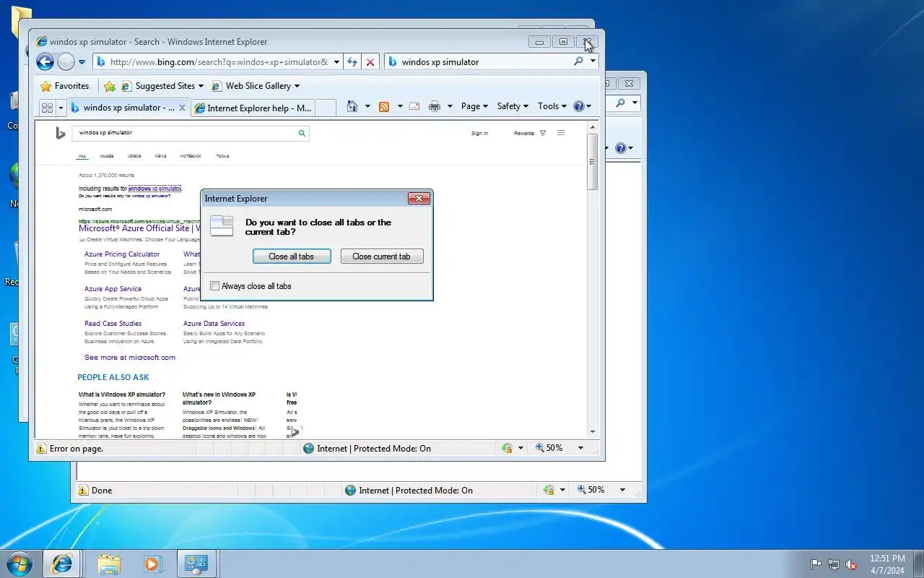Image resolution: width=924 pixels, height=578 pixels.
Task: Click the Bing logo on the results page
Action: coord(61,133)
